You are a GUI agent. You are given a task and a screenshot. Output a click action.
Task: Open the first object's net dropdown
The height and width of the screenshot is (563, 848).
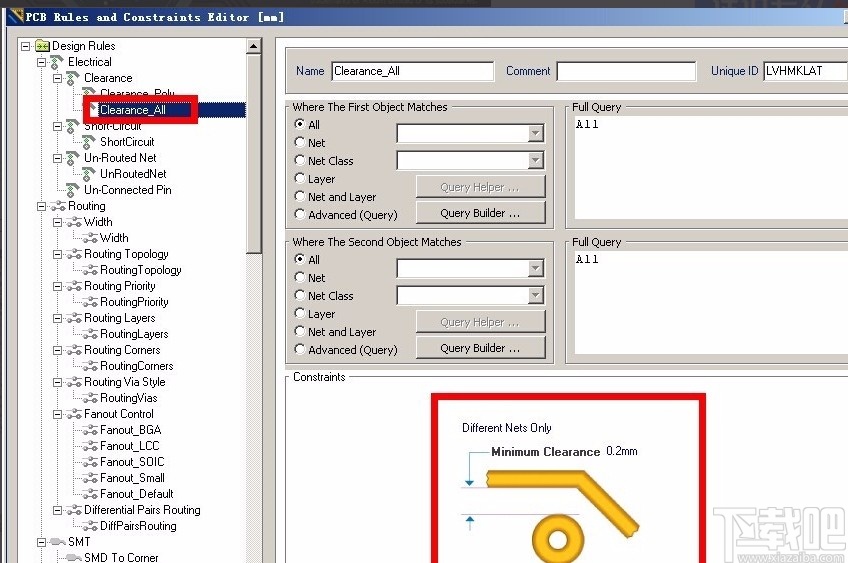click(x=535, y=133)
